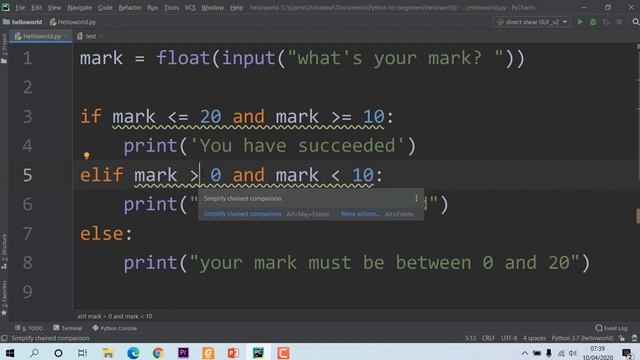Click the yellow warning stripe on right scrollbar
Image resolution: width=640 pixels, height=360 pixels.
(638, 216)
